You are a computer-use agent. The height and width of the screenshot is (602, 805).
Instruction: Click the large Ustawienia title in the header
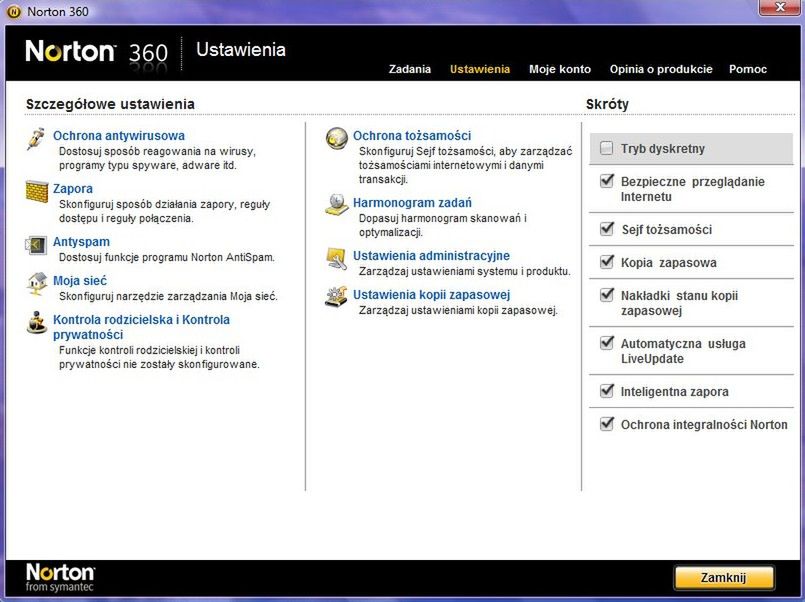click(241, 50)
